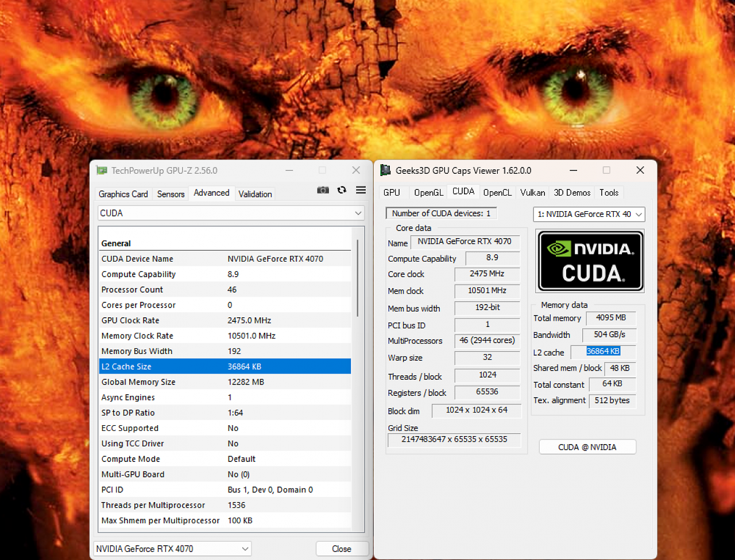The height and width of the screenshot is (560, 735).
Task: Open the Tools tab in GPU Caps Viewer
Action: click(609, 193)
